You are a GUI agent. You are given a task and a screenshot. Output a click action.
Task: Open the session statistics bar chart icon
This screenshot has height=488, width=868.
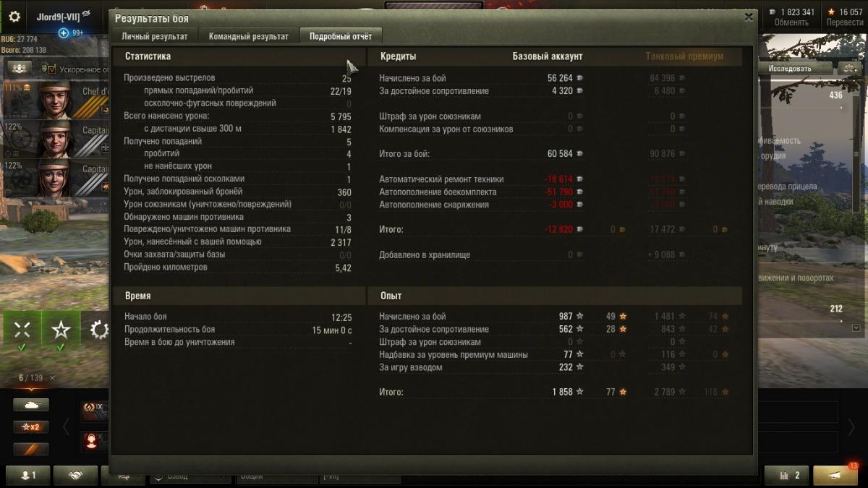(x=786, y=475)
